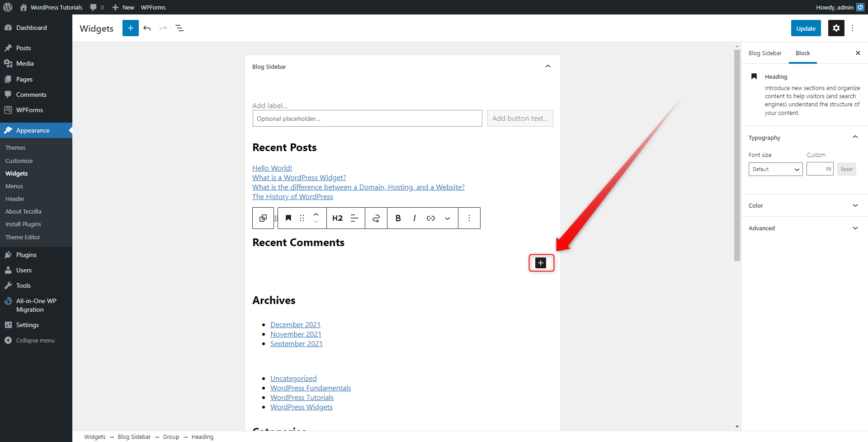This screenshot has height=442, width=868.
Task: Click the Uncategorized category link
Action: pyautogui.click(x=293, y=378)
